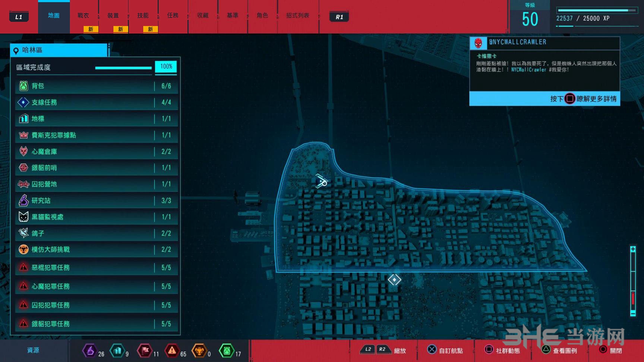This screenshot has height=362, width=644.
Task: Click the 鴿子 pigeon icon
Action: pyautogui.click(x=23, y=233)
